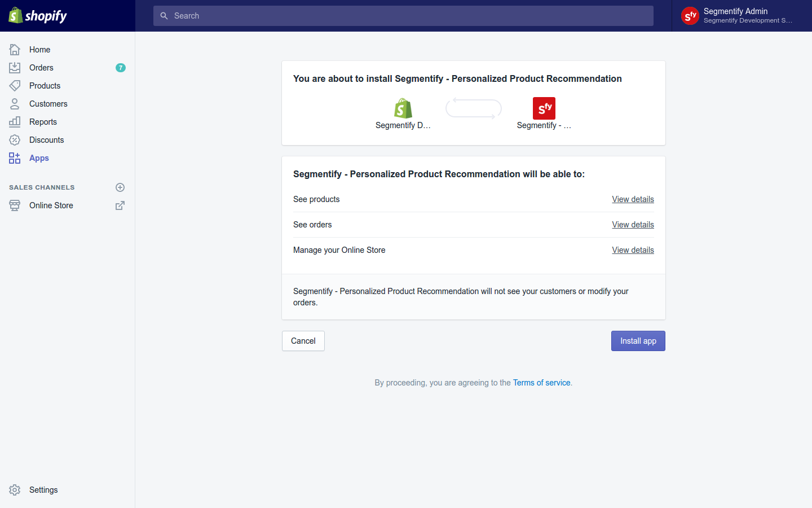Add a sales channel with plus icon

pos(120,187)
